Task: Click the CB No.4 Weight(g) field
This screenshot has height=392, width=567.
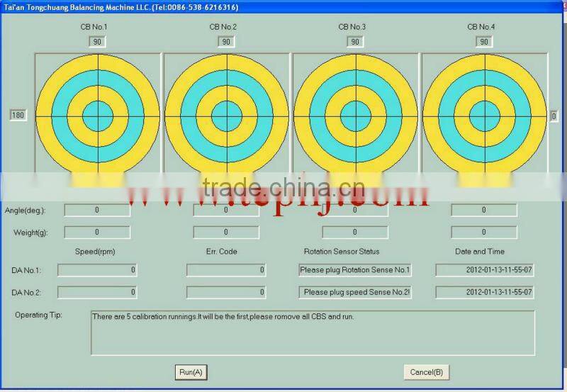Action: click(484, 233)
